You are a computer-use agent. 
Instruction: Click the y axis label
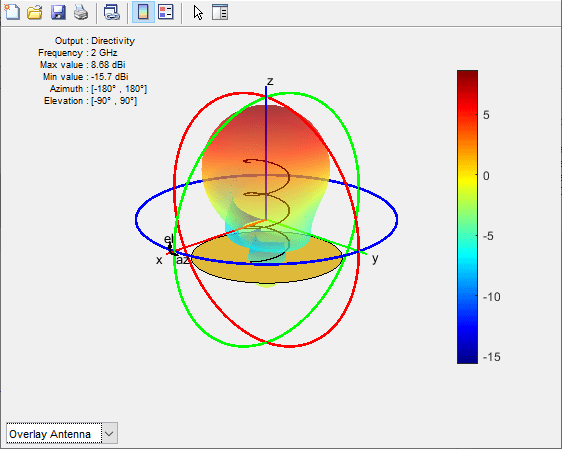pos(375,258)
